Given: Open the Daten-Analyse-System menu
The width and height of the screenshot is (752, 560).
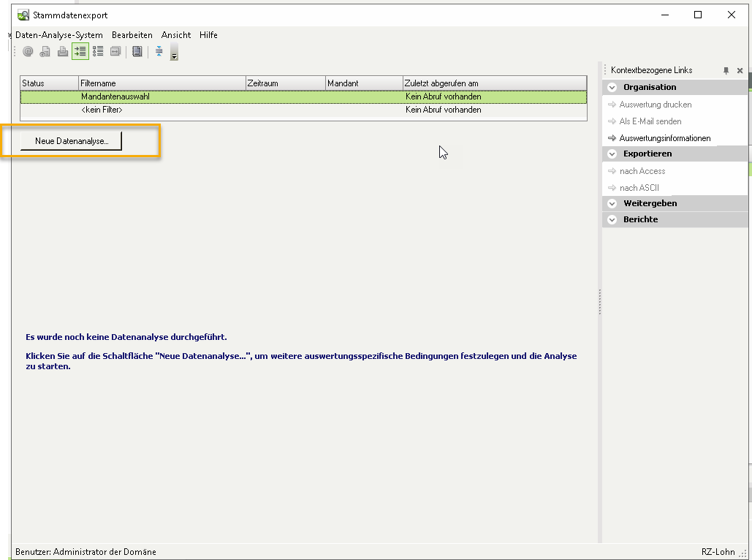Looking at the screenshot, I should pyautogui.click(x=59, y=35).
